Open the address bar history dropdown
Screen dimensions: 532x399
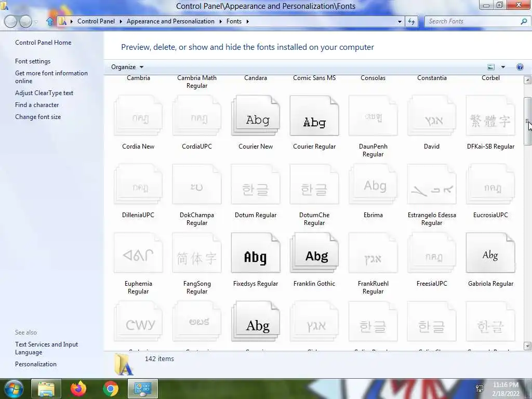pos(400,21)
